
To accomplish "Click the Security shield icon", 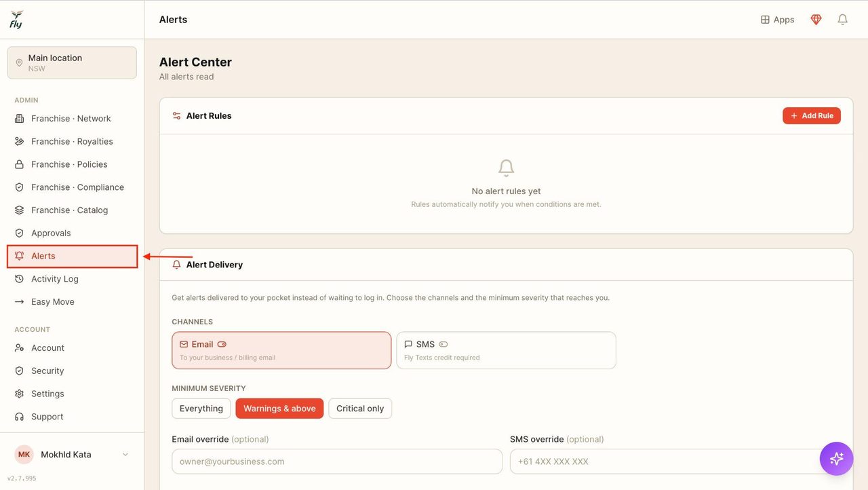I will pos(19,371).
